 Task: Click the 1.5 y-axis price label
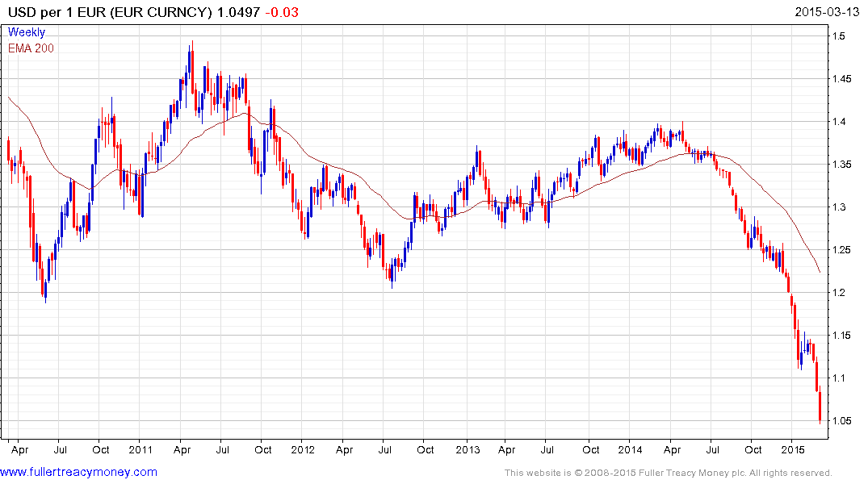coord(839,36)
